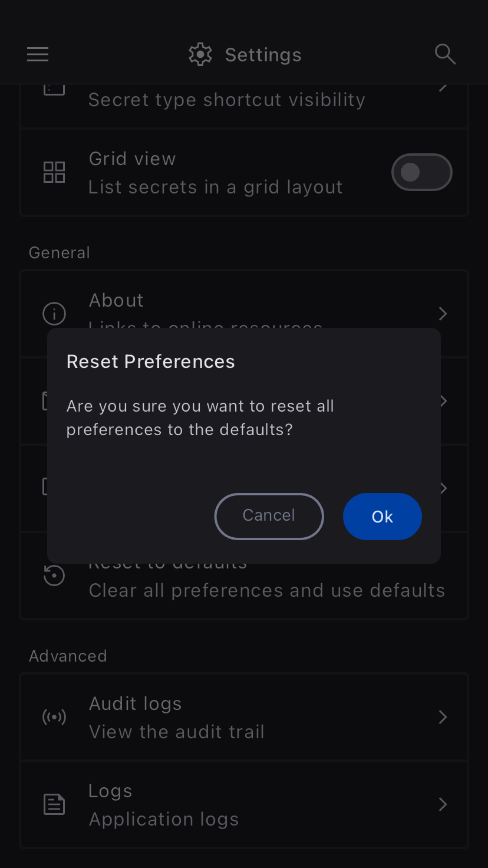Image resolution: width=488 pixels, height=868 pixels.
Task: Click the Grid view squares icon
Action: click(54, 172)
